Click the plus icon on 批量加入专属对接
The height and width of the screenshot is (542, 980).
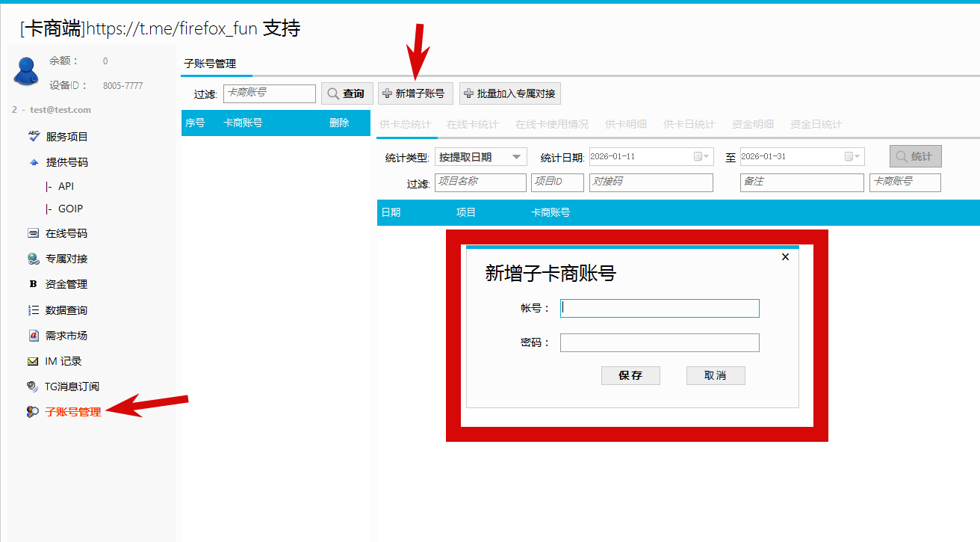click(x=468, y=93)
